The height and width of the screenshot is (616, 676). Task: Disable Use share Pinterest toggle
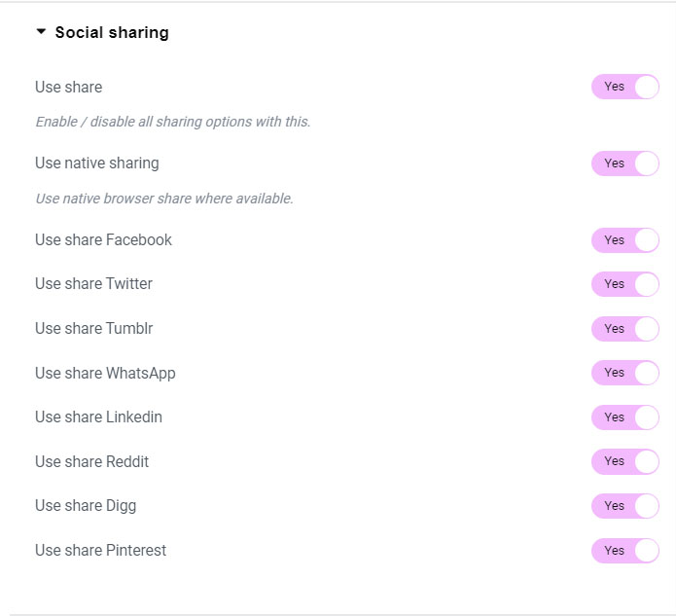point(625,551)
